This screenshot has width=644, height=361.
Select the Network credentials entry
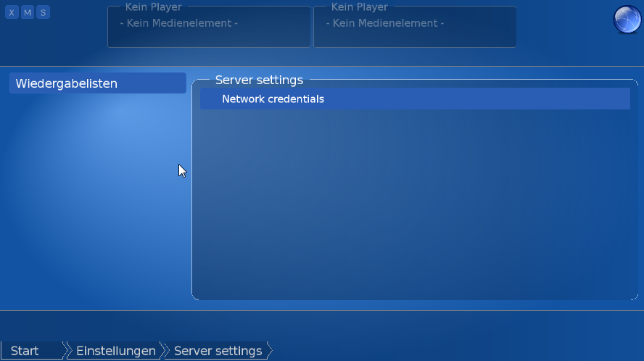tap(415, 99)
